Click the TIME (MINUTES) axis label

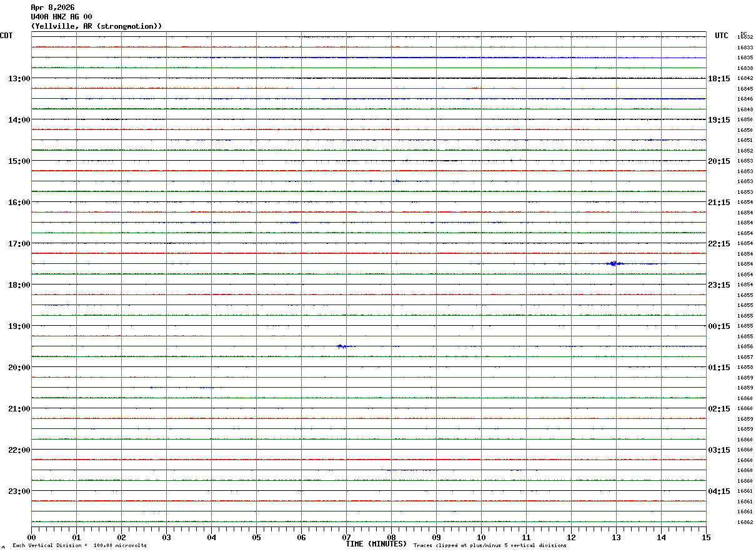[x=376, y=544]
